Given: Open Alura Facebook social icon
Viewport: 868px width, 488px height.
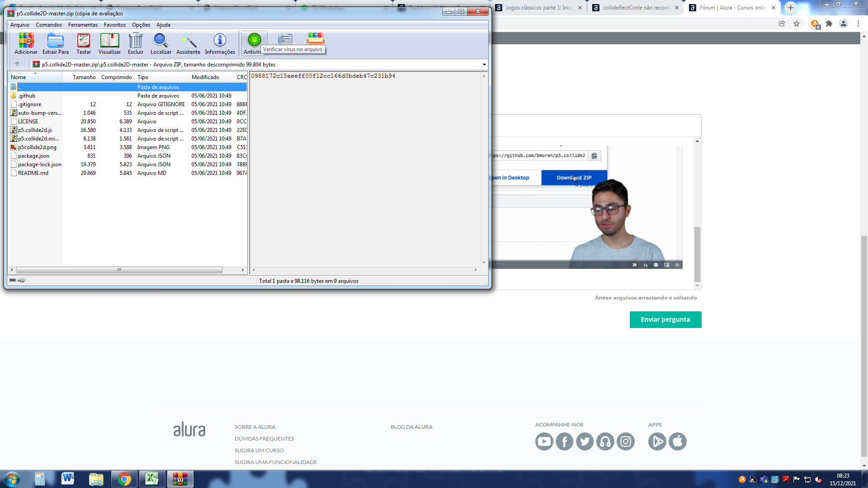Looking at the screenshot, I should tap(564, 441).
